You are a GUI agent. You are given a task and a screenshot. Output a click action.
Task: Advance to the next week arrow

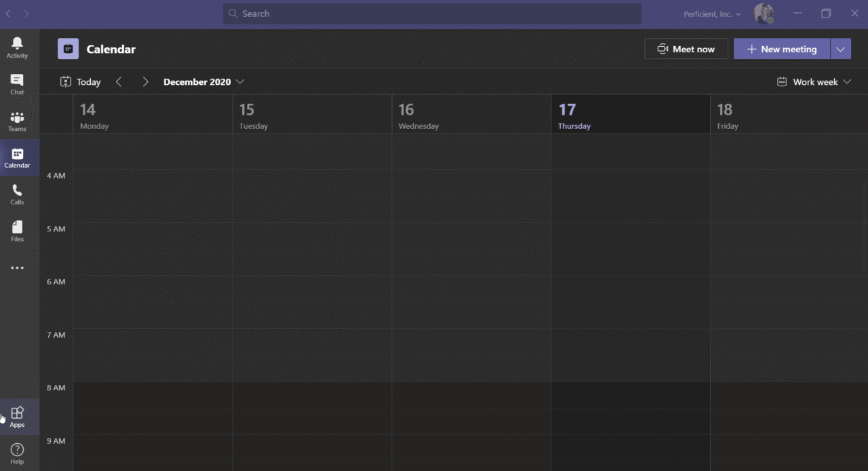(145, 82)
